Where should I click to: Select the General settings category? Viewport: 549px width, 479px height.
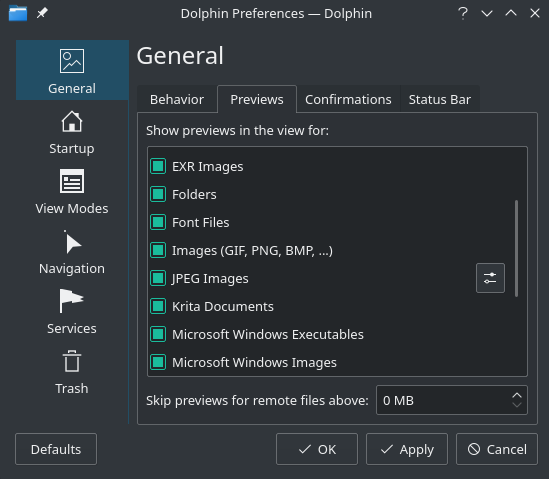(x=72, y=70)
